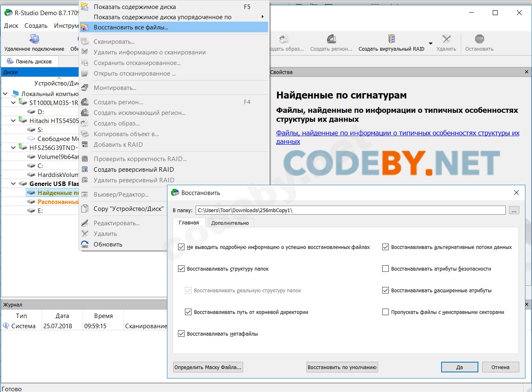The width and height of the screenshot is (532, 392).
Task: Click 'Восстановить по умолчанию' button
Action: tap(342, 367)
